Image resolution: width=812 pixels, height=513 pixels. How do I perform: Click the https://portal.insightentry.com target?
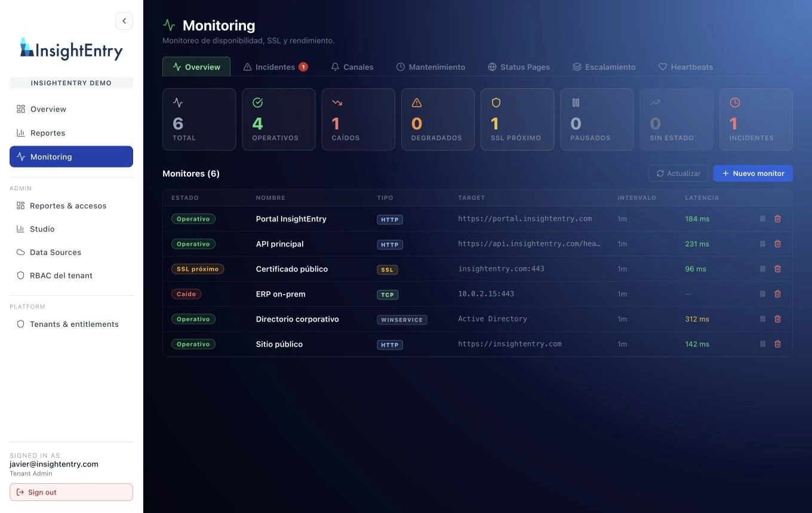coord(525,219)
